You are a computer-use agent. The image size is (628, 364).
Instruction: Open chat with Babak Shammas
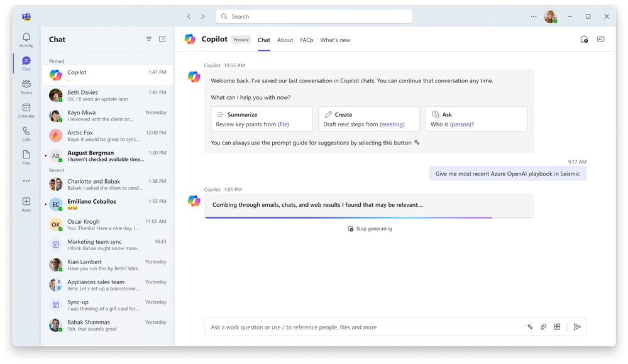(107, 325)
